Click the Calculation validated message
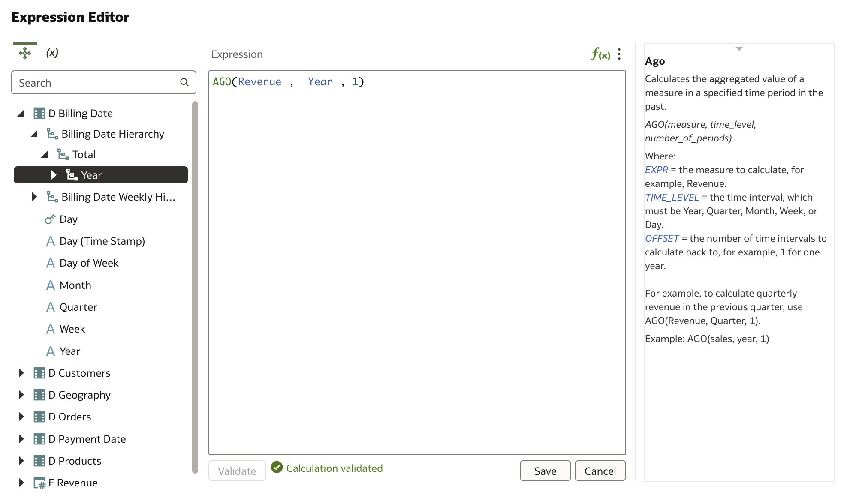 [x=335, y=468]
